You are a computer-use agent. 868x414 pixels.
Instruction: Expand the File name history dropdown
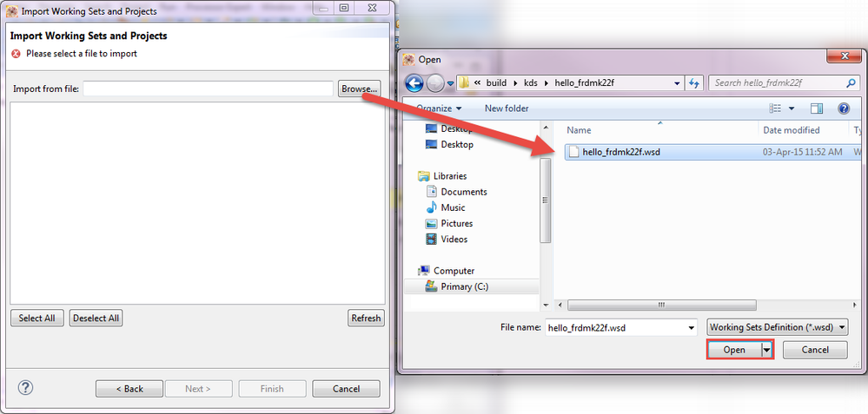(691, 328)
